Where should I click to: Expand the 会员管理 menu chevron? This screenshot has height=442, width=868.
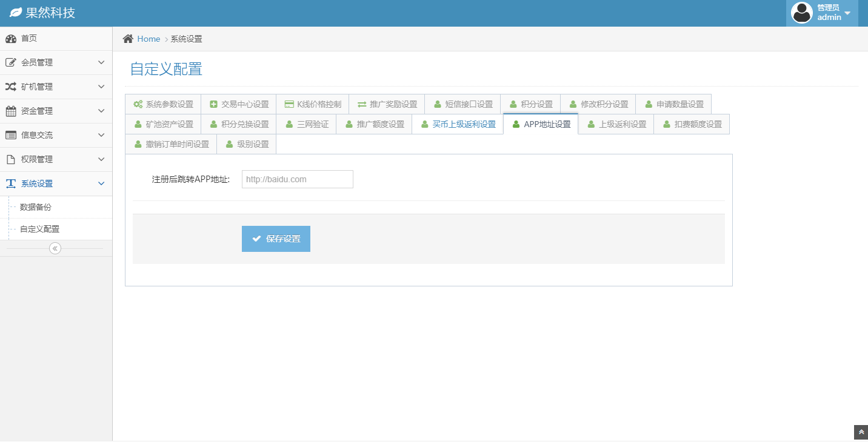click(101, 62)
